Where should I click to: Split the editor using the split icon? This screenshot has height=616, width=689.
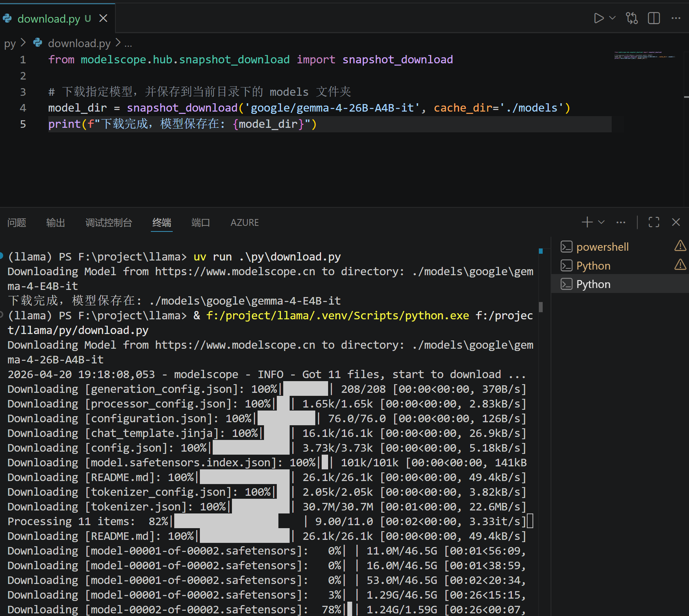(654, 18)
